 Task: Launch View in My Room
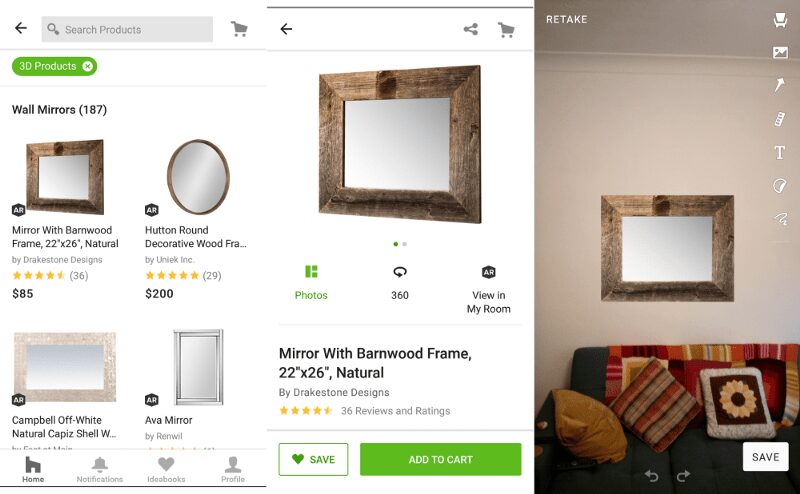pos(488,288)
